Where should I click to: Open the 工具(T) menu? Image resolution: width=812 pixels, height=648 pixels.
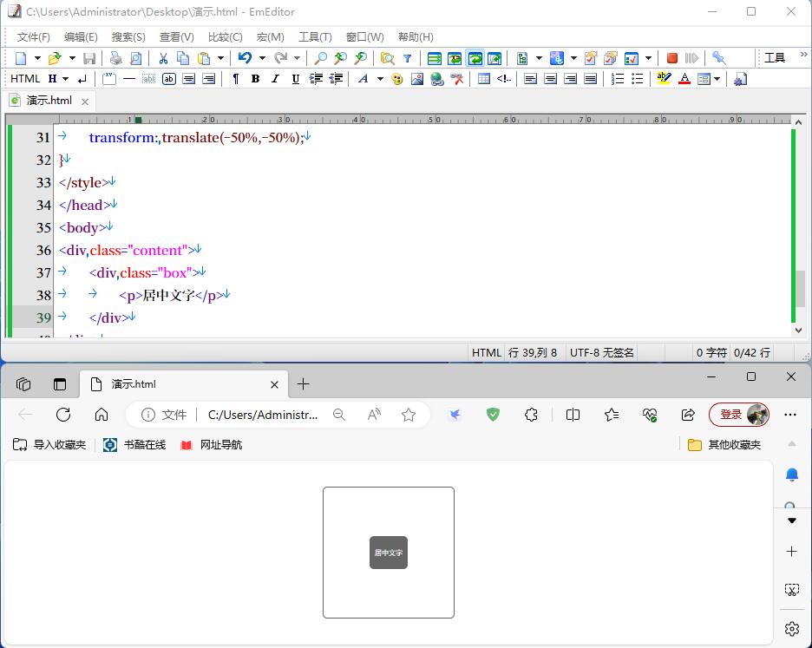coord(315,36)
